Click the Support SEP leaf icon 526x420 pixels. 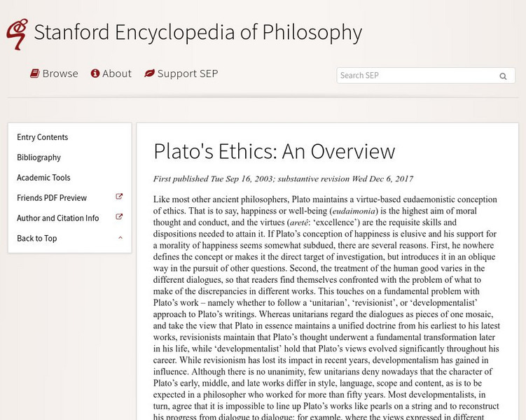[149, 73]
